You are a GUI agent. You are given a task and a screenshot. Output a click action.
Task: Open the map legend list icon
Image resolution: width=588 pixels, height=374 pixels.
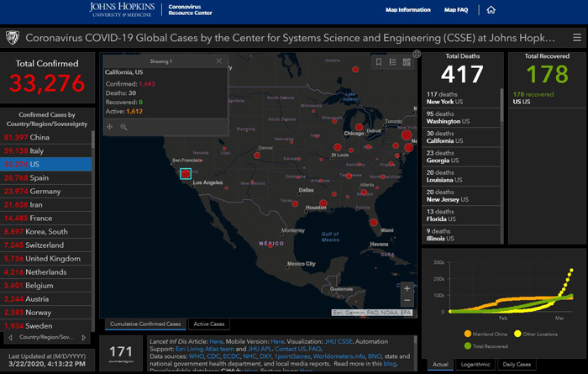point(392,62)
